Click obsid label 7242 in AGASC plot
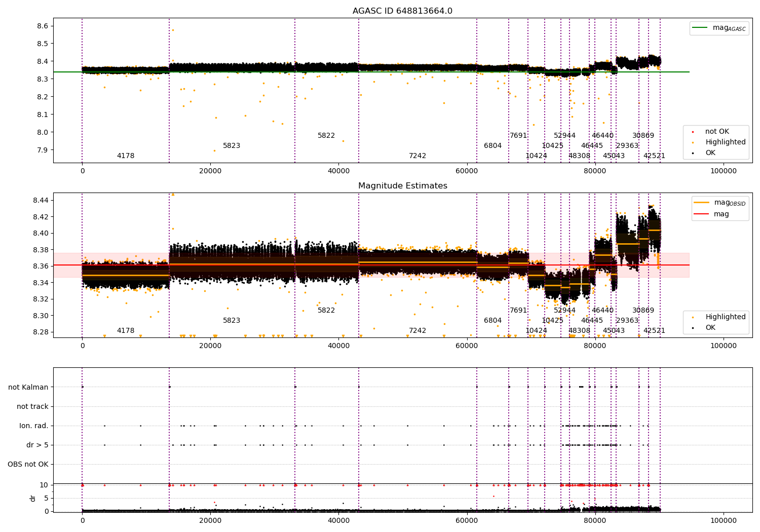 (x=417, y=156)
